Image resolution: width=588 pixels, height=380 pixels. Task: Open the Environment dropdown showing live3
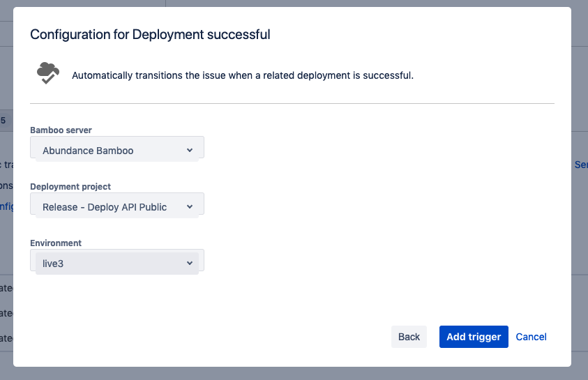click(x=117, y=262)
